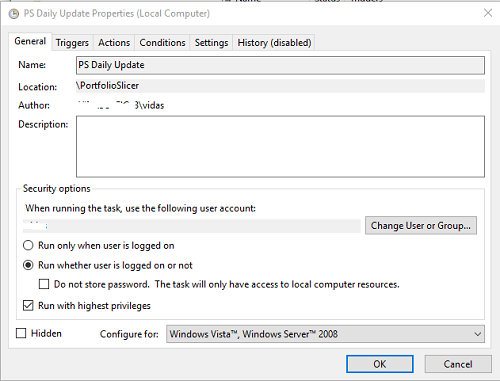This screenshot has height=381, width=500.
Task: Click the 'When running the task' instruction text
Action: coord(140,208)
